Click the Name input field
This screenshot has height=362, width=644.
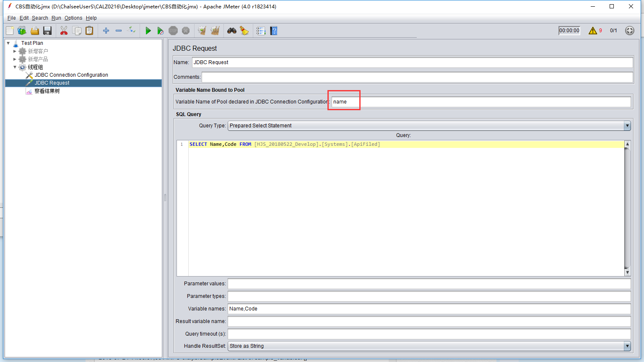point(412,62)
